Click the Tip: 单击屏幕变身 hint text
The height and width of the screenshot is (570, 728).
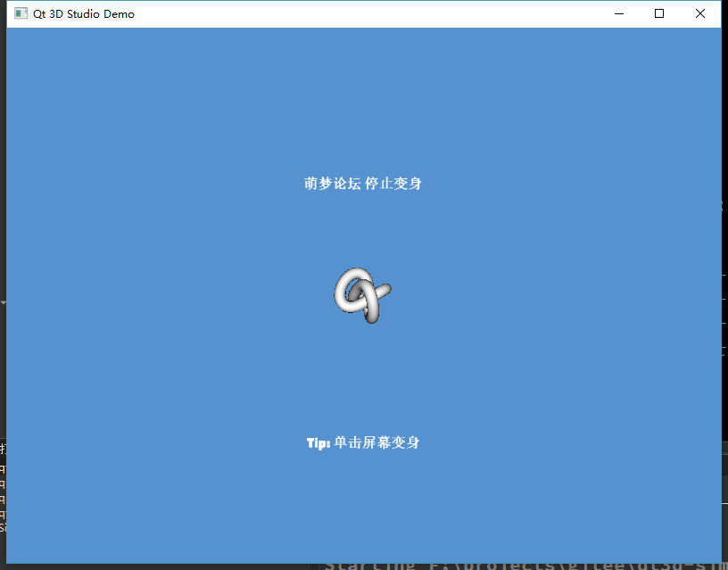(362, 442)
